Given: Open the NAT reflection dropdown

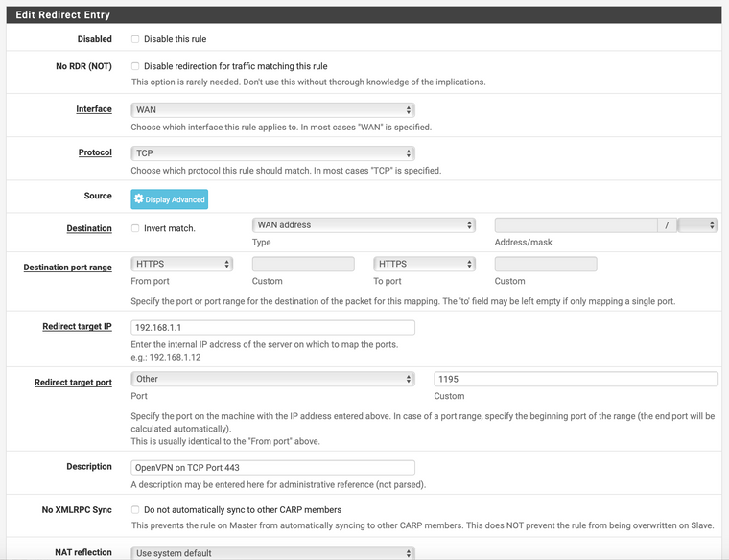Looking at the screenshot, I should click(273, 553).
